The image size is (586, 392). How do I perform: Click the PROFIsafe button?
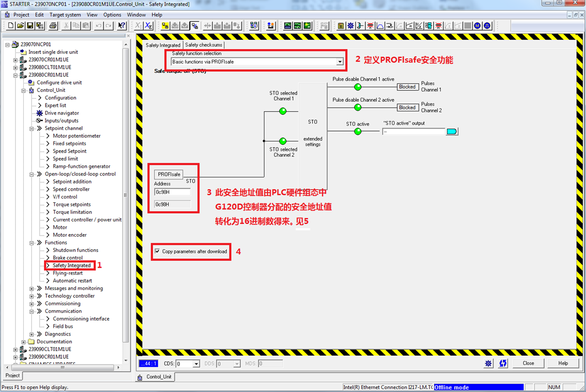coord(169,174)
